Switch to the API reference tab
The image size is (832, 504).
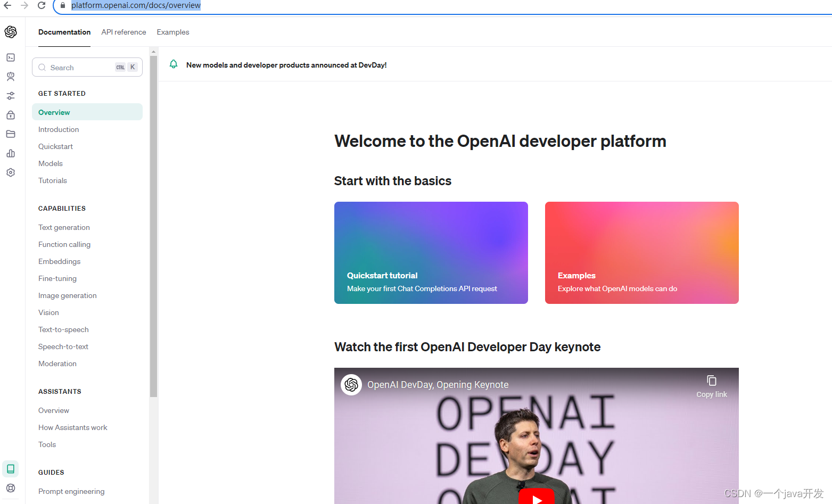pyautogui.click(x=123, y=32)
